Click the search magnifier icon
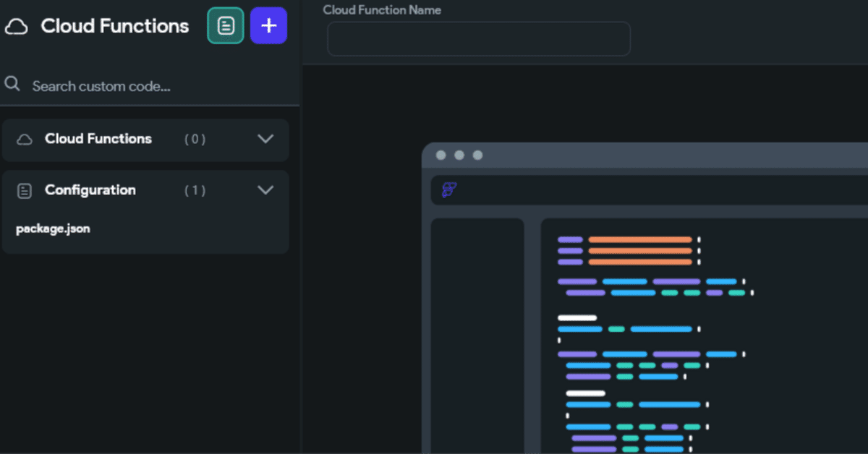The width and height of the screenshot is (868, 454). pyautogui.click(x=12, y=84)
